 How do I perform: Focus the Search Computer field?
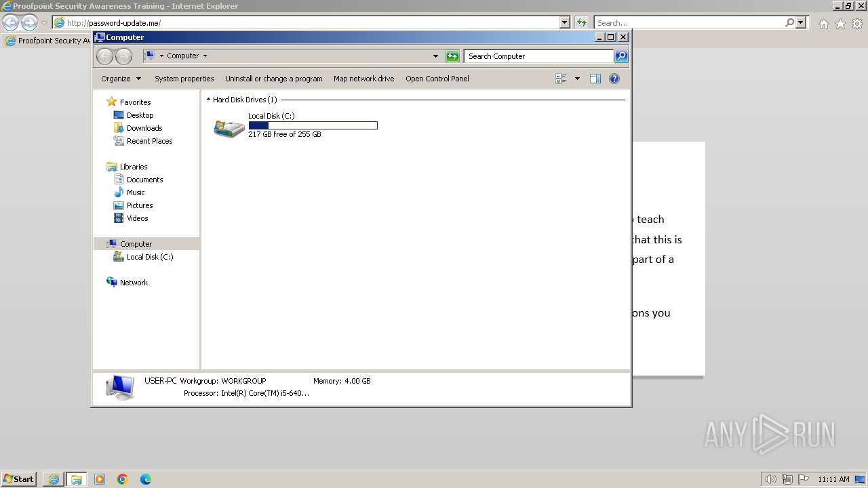(x=539, y=56)
